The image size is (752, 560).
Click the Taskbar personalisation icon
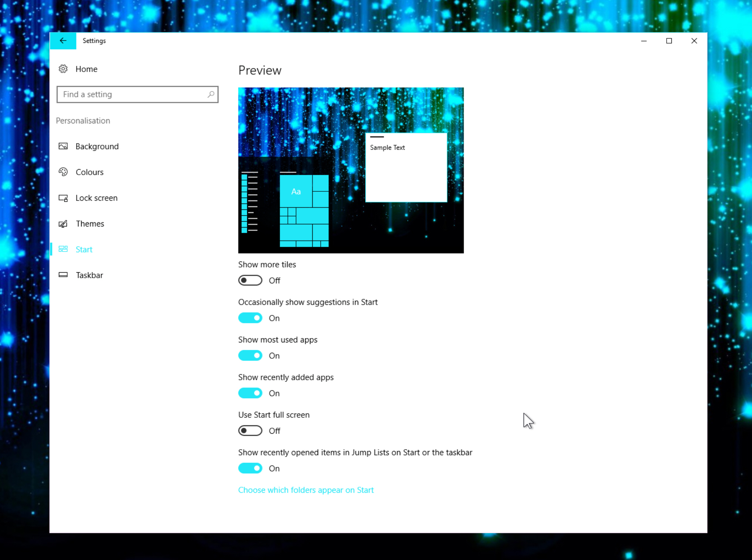coord(64,275)
